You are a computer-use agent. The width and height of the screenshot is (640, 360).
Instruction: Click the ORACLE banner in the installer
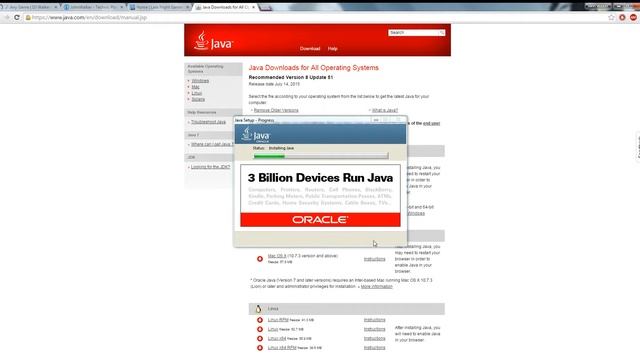click(320, 220)
